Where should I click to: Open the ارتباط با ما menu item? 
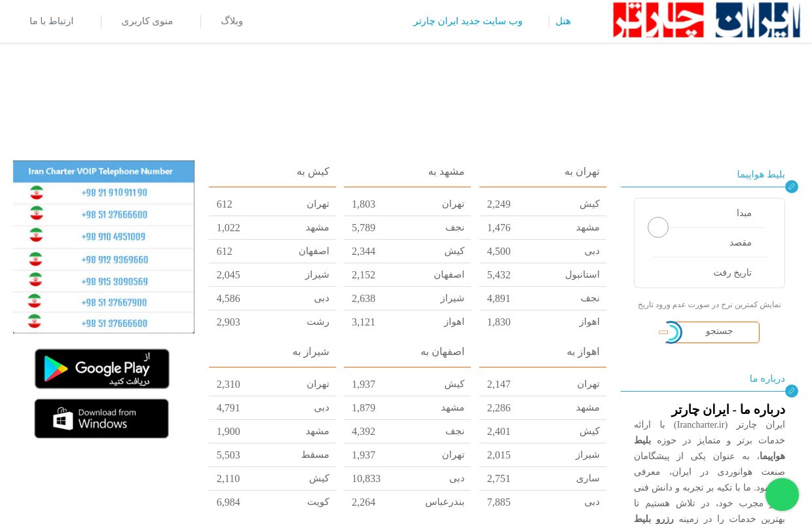pyautogui.click(x=52, y=21)
